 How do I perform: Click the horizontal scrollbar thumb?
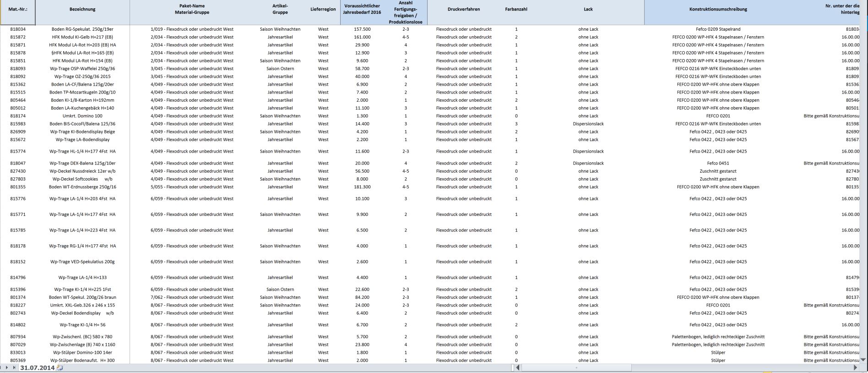click(576, 368)
